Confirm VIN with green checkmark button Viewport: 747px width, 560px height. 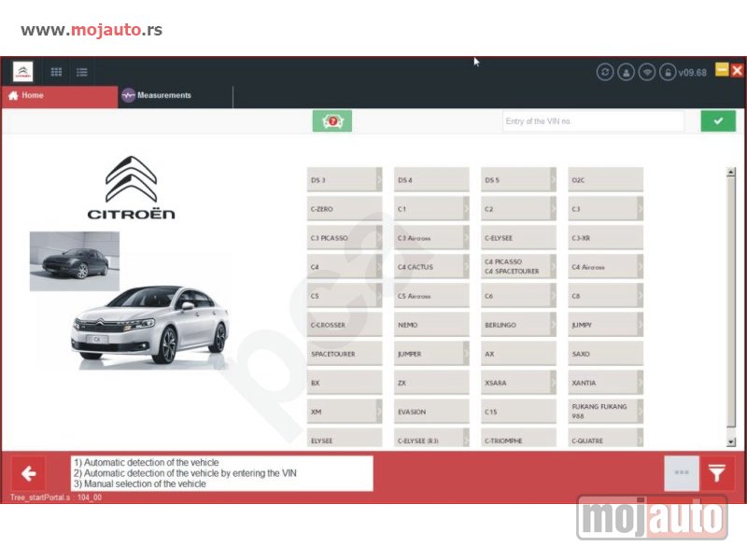point(718,121)
